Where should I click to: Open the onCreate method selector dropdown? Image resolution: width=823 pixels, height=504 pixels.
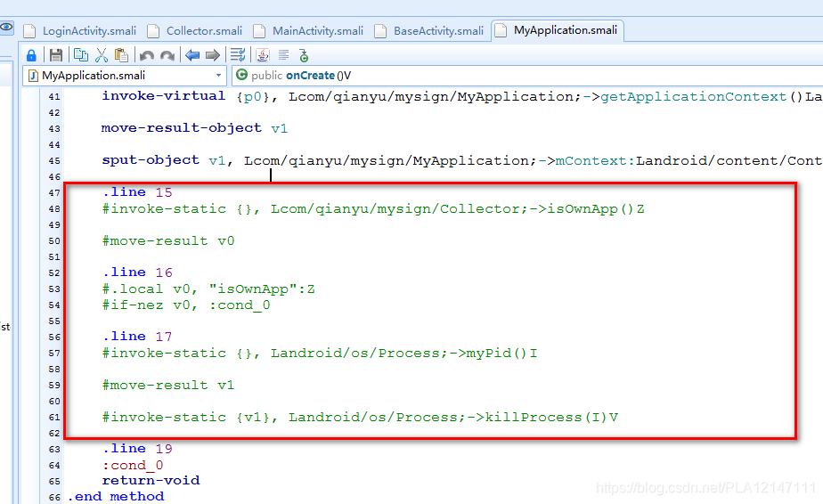point(527,76)
